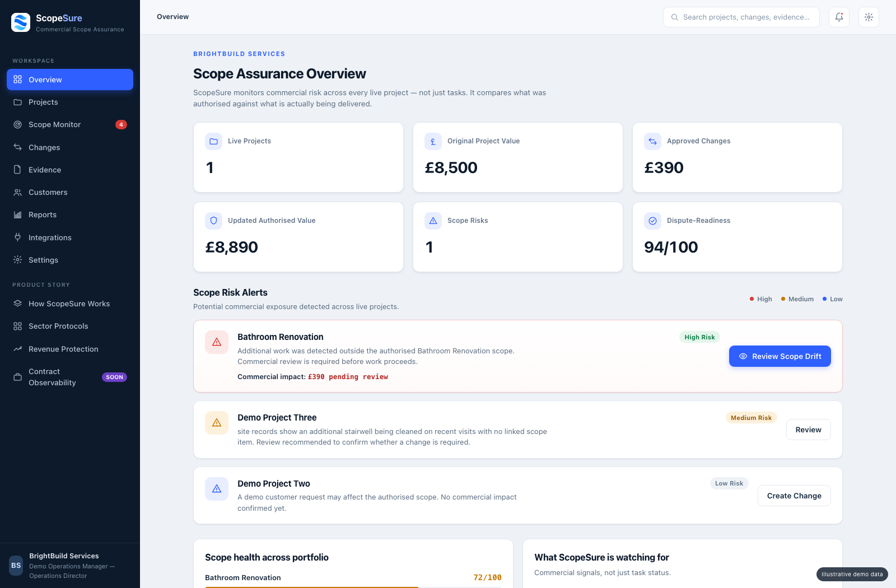Click the Demo Project Two title
The image size is (896, 588).
coord(274,484)
